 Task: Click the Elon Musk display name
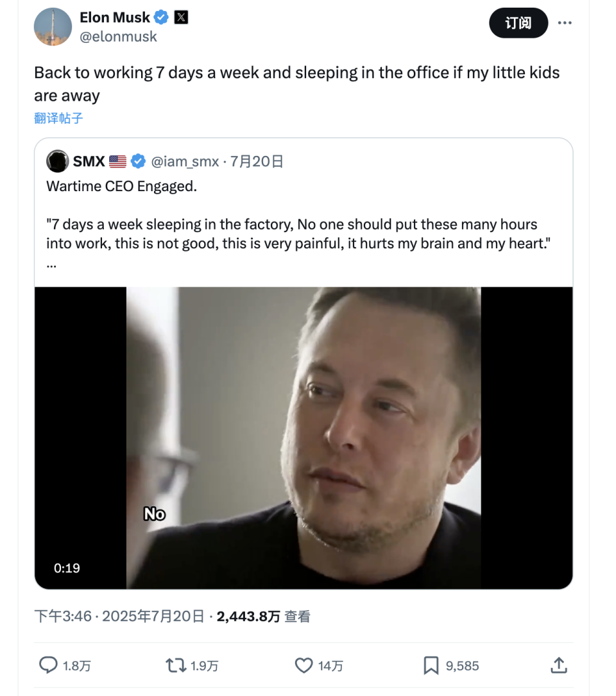tap(115, 17)
